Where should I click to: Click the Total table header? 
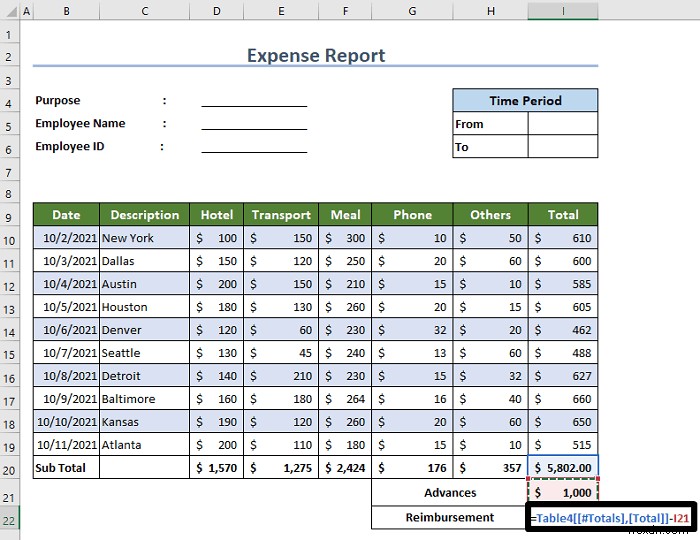click(563, 215)
